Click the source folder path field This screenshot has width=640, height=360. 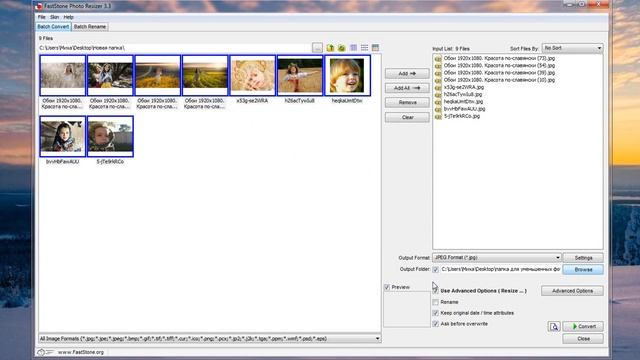(x=175, y=48)
